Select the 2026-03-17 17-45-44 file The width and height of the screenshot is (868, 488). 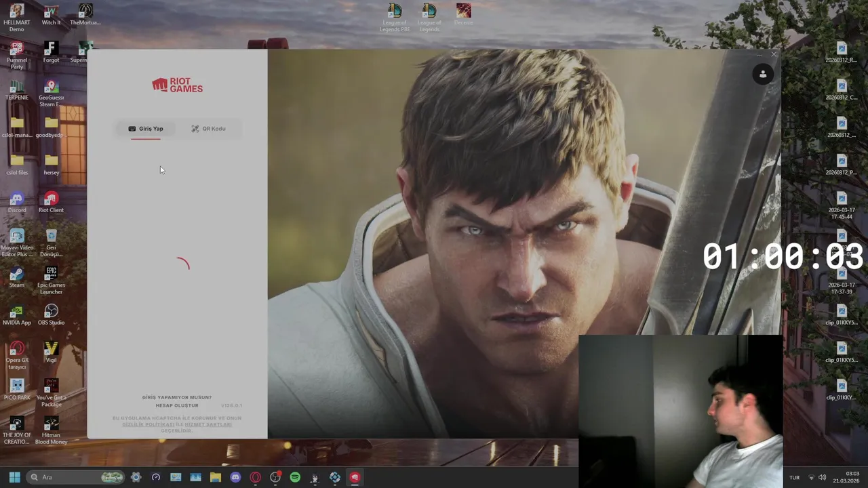842,205
